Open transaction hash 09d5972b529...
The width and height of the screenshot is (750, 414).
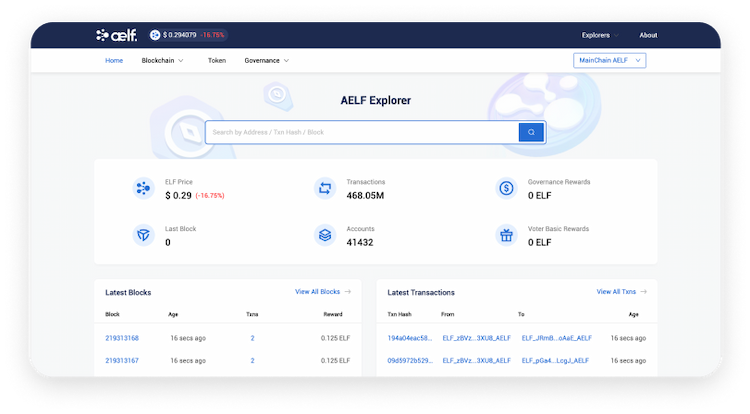tap(410, 360)
